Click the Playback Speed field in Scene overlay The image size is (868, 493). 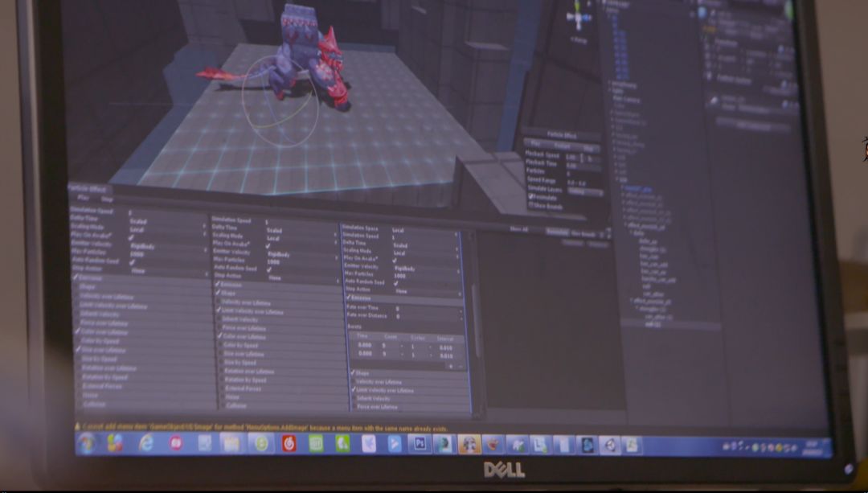click(x=582, y=158)
